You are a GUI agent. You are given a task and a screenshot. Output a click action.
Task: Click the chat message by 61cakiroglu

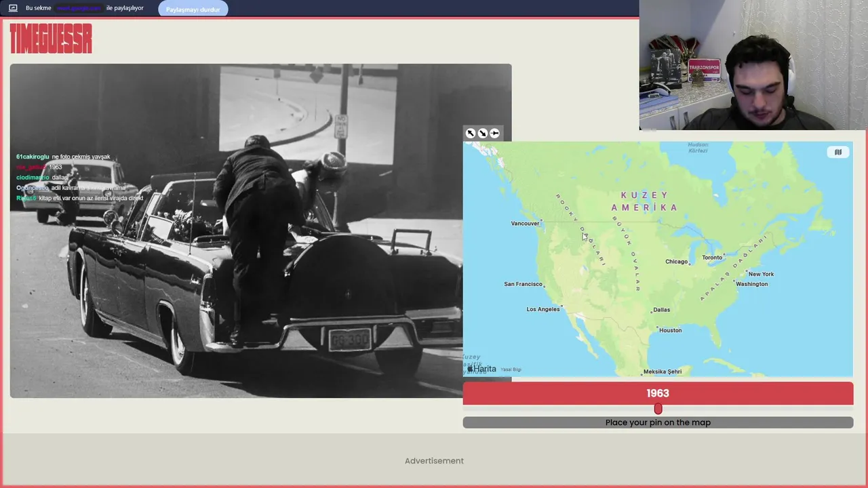(x=63, y=157)
